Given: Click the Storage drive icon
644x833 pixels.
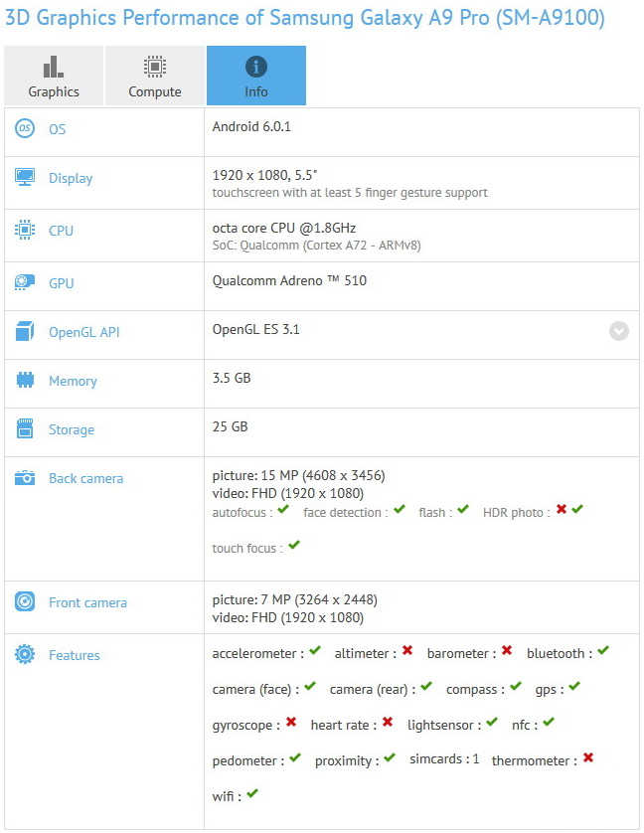Looking at the screenshot, I should point(25,429).
